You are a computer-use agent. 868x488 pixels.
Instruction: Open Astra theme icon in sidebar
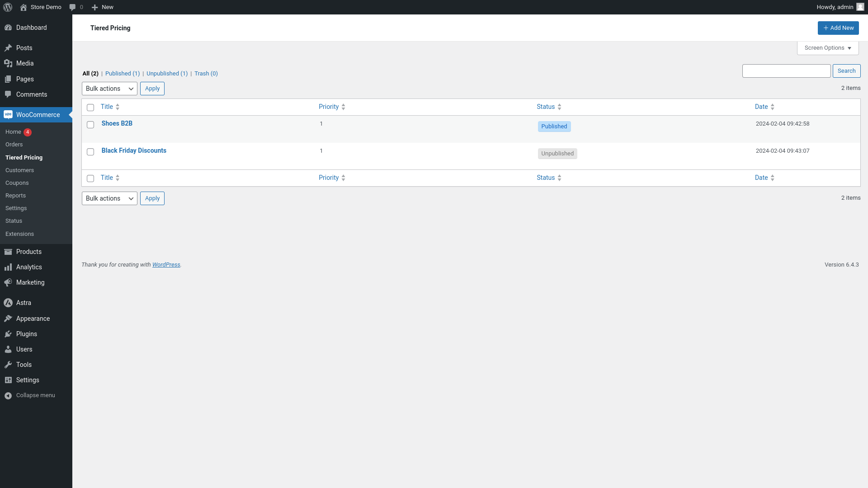pos(8,303)
